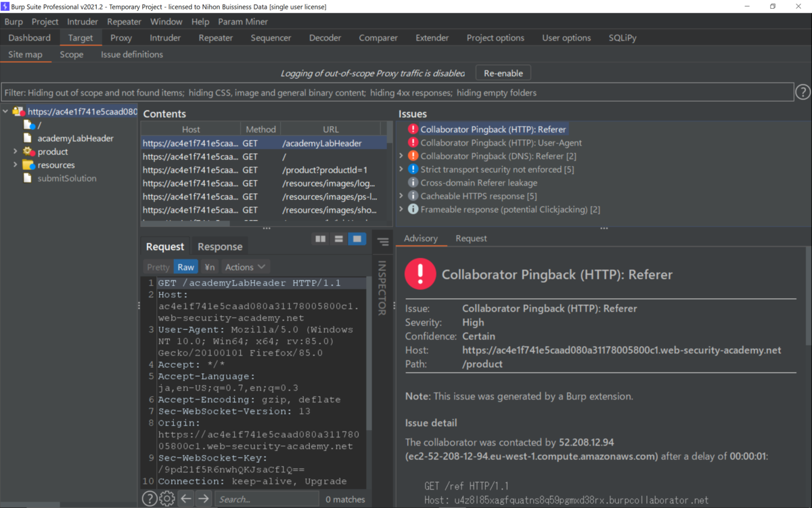
Task: Open the Burp menu
Action: click(x=14, y=22)
